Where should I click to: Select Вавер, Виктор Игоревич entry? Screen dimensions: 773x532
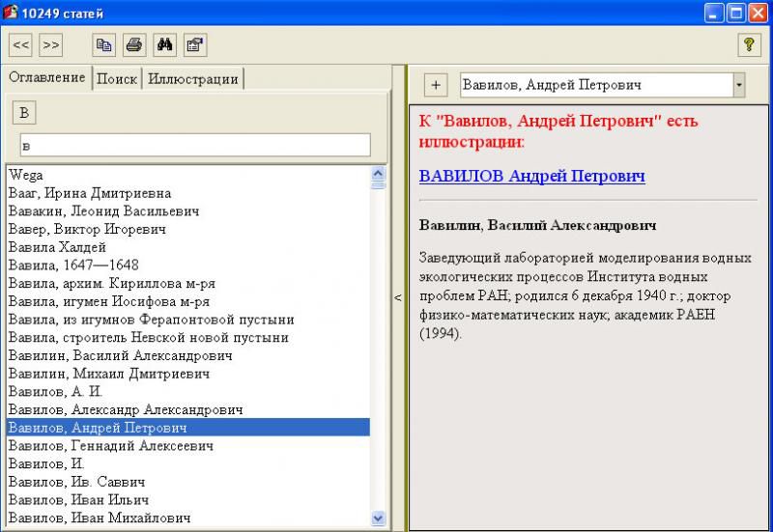pyautogui.click(x=87, y=229)
